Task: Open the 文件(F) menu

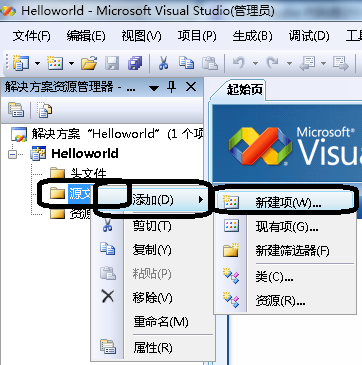Action: pyautogui.click(x=32, y=36)
